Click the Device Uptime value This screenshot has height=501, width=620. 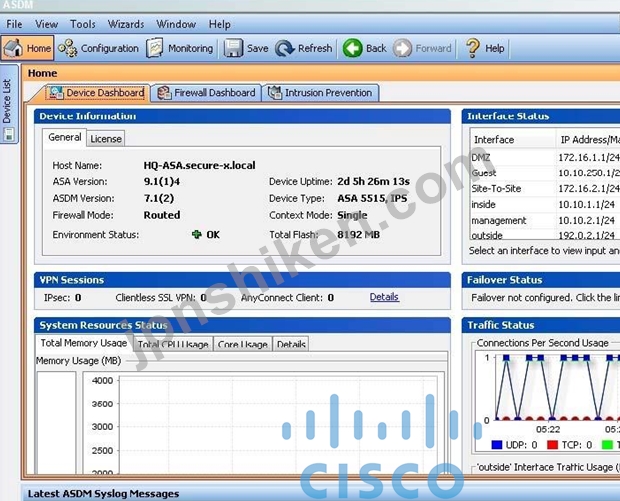[x=373, y=181]
